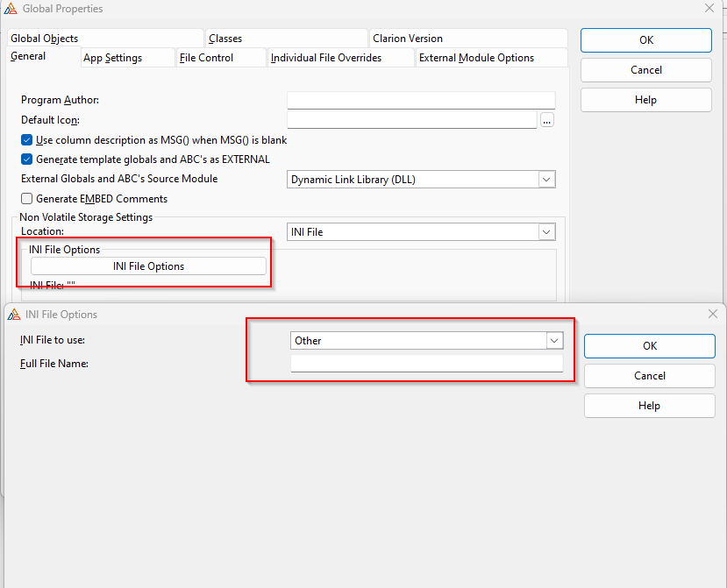Viewport: 727px width, 588px height.
Task: Uncheck Generate template globals as EXTERNAL
Action: pos(27,159)
